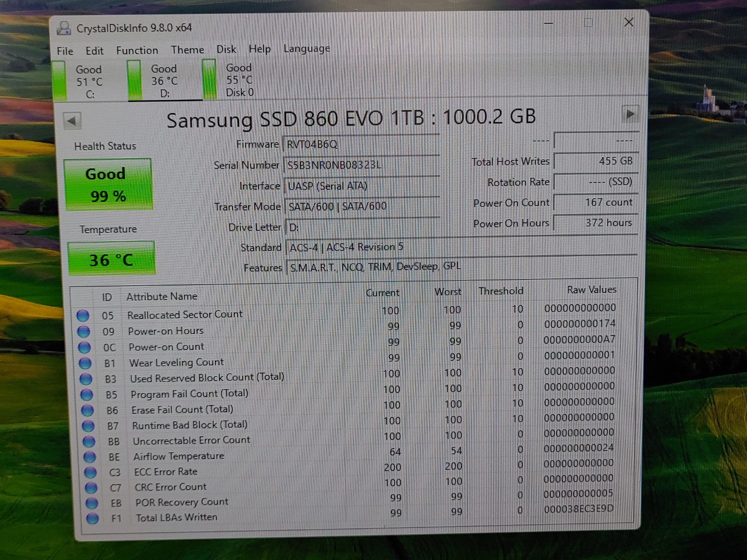Click the Good 99 % health status button
The image size is (747, 560).
coord(108,185)
